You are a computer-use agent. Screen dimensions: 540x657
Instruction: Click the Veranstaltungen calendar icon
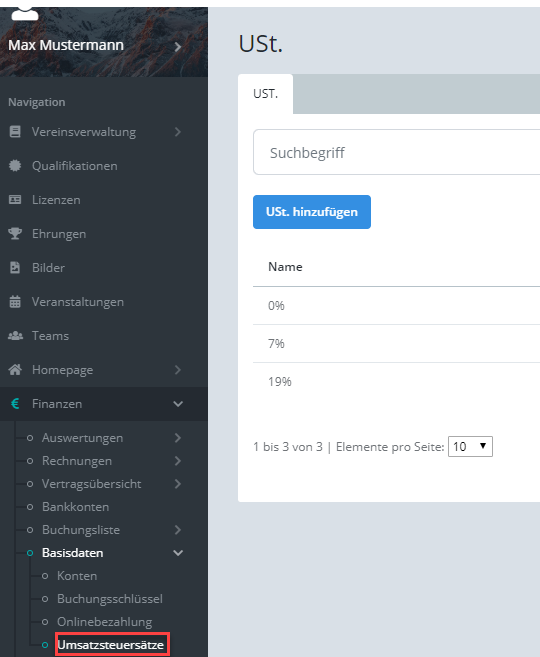click(x=15, y=301)
